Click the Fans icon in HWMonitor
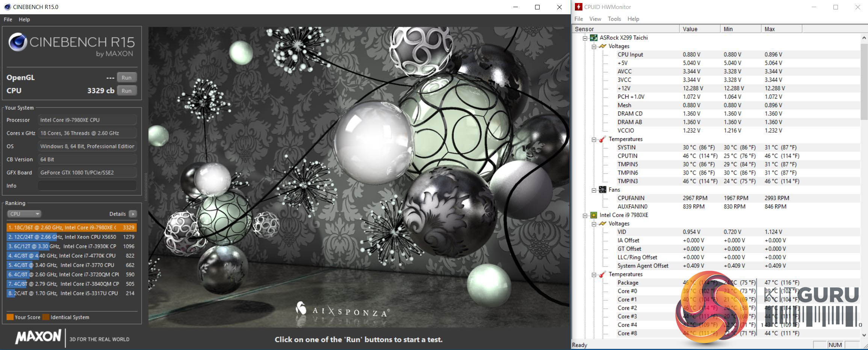 coord(603,190)
